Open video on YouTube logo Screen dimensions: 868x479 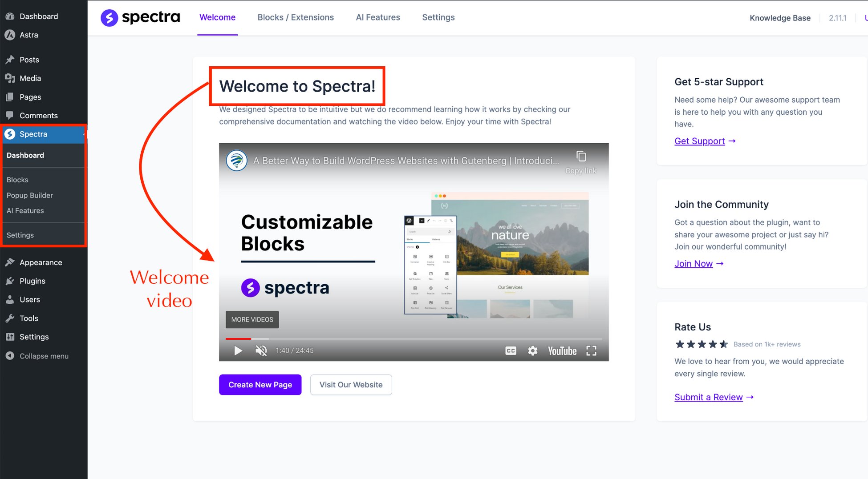[562, 351]
